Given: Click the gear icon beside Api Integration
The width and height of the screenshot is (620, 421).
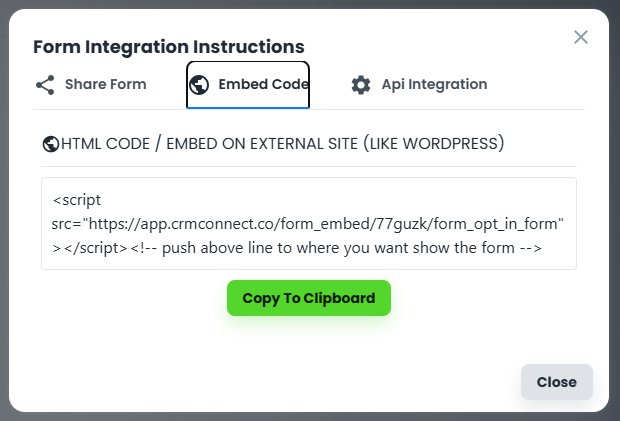Looking at the screenshot, I should coord(361,85).
